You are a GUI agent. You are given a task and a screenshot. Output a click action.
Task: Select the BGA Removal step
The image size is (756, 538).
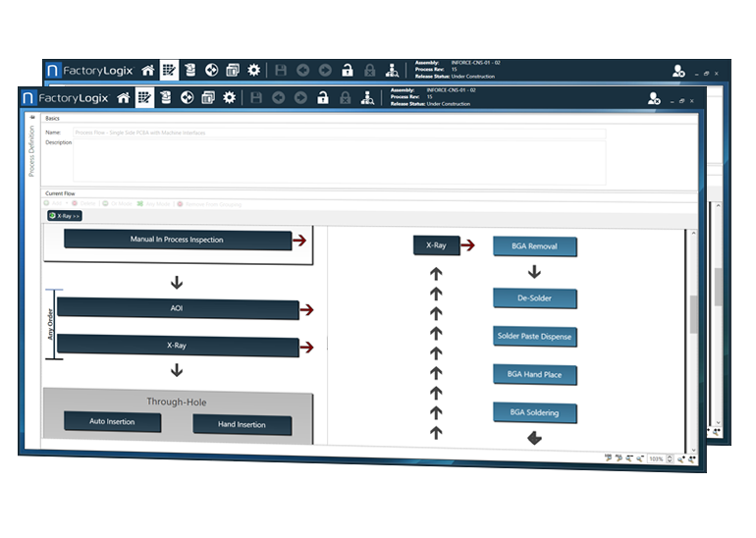click(x=535, y=246)
